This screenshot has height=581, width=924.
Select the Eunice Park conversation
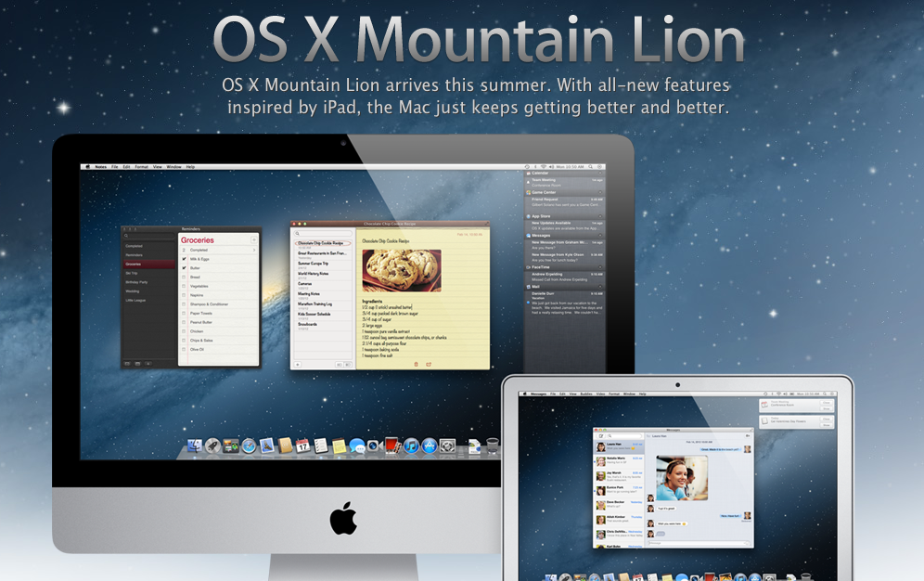tap(619, 490)
